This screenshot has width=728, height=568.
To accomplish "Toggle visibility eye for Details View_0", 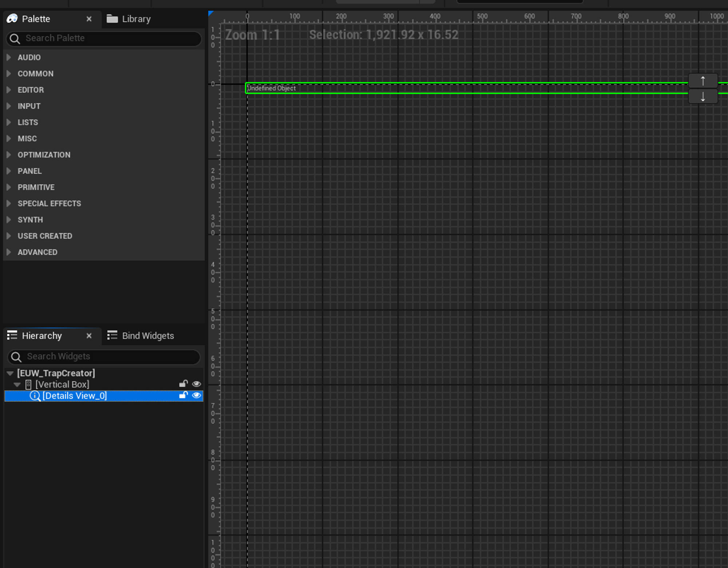I will [197, 395].
